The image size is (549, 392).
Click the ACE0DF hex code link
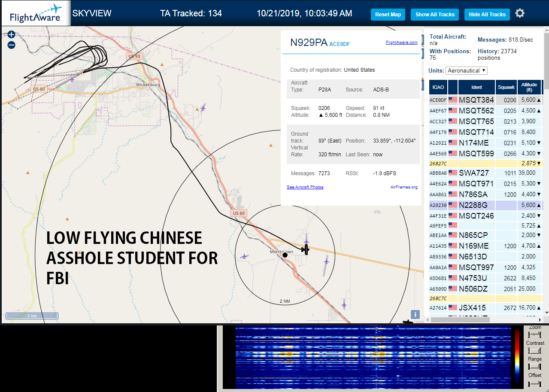click(340, 44)
